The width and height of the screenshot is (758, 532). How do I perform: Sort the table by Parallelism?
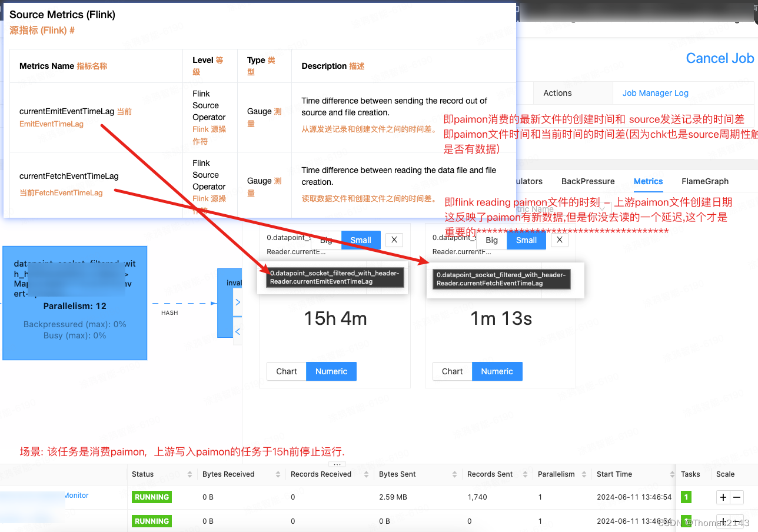pyautogui.click(x=583, y=474)
